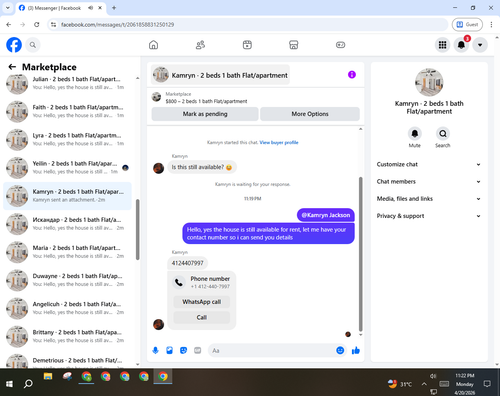This screenshot has width=500, height=396.
Task: Open the Facebook notifications bell
Action: click(x=461, y=45)
